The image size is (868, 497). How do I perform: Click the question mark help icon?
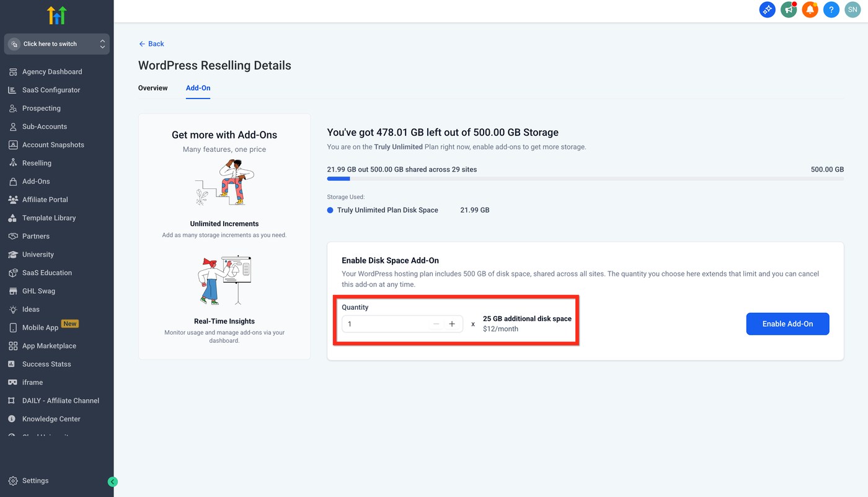pos(831,10)
